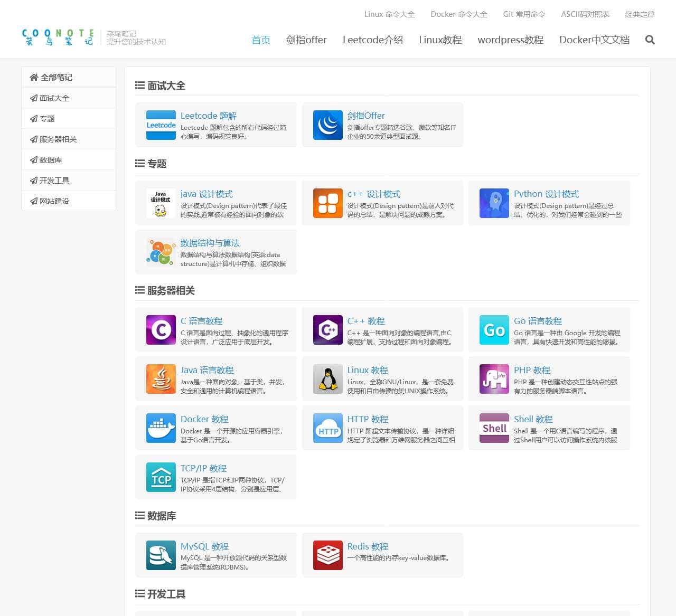Click the 数据库 section heading in the content
Viewport: 676px width, 616px height.
(156, 516)
